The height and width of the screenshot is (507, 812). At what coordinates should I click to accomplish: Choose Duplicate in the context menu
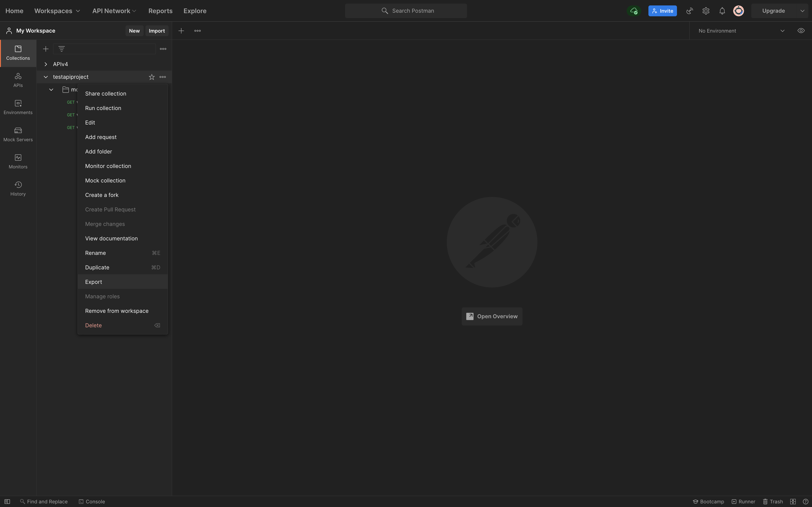(97, 267)
